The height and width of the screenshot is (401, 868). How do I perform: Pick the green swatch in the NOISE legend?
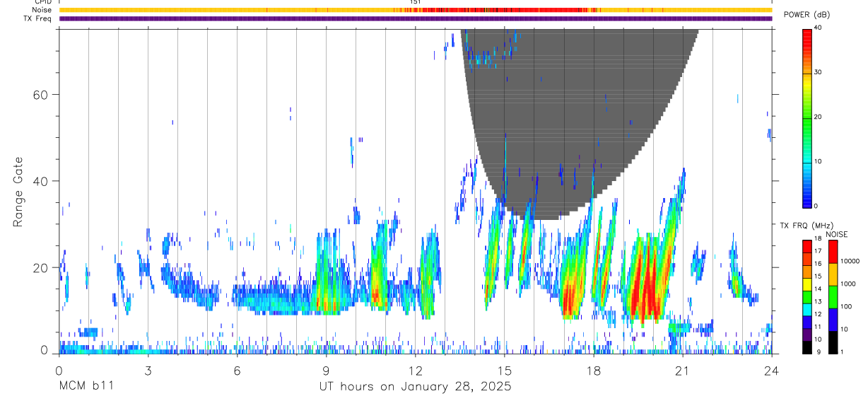(x=833, y=297)
